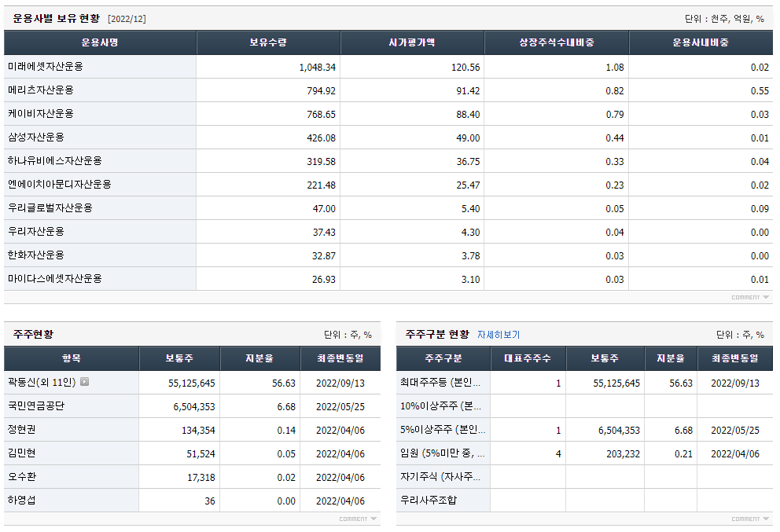The height and width of the screenshot is (532, 780).
Task: Click market value 120.56
Action: 465,67
